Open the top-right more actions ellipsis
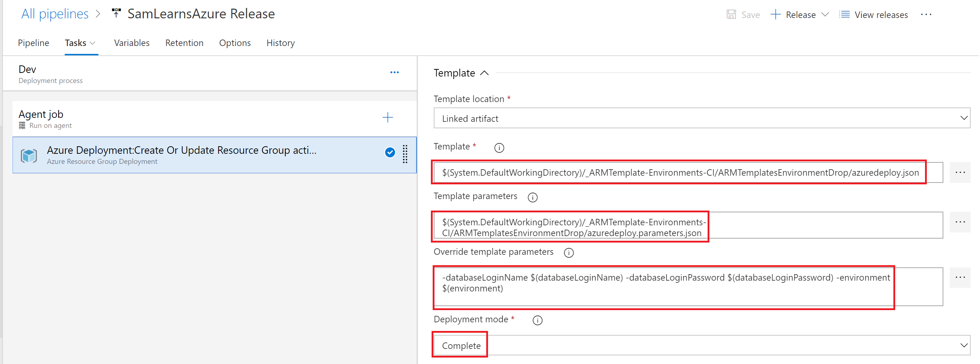 [926, 14]
